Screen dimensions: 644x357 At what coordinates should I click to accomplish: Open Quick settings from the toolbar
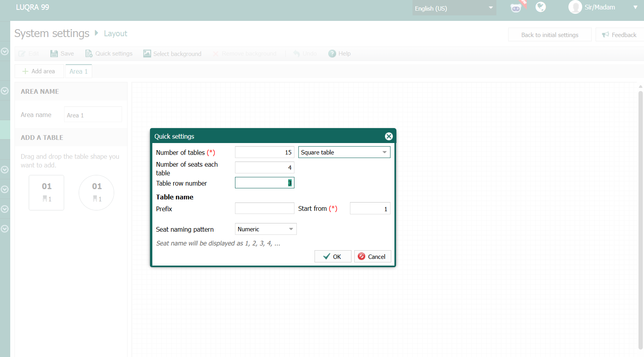[x=109, y=54]
